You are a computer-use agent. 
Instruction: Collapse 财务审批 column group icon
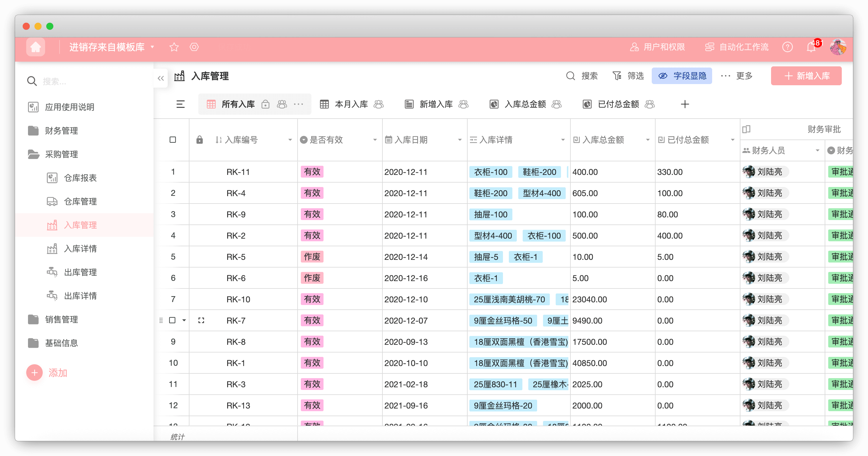tap(746, 129)
